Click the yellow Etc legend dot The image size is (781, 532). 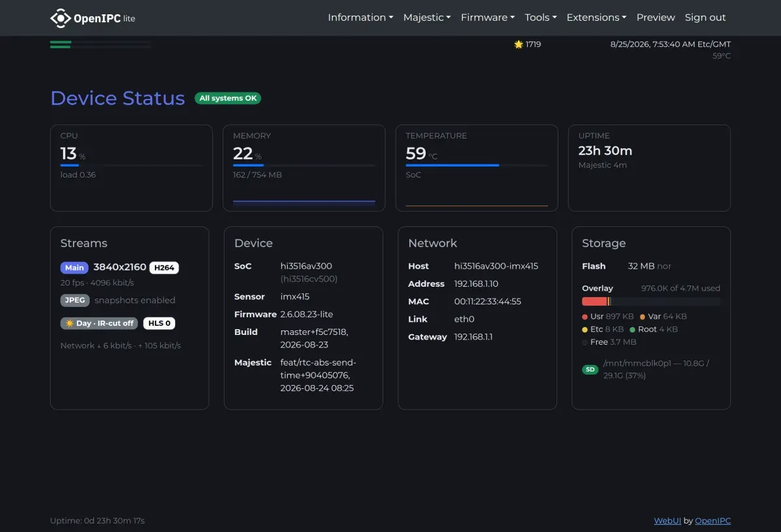click(585, 330)
